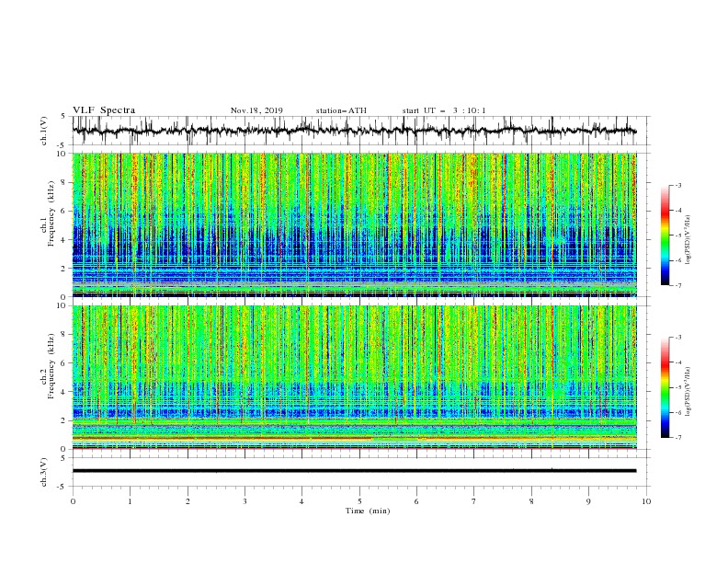
Task: Click the 'ch.3(V)' axis label
Action: (x=44, y=472)
